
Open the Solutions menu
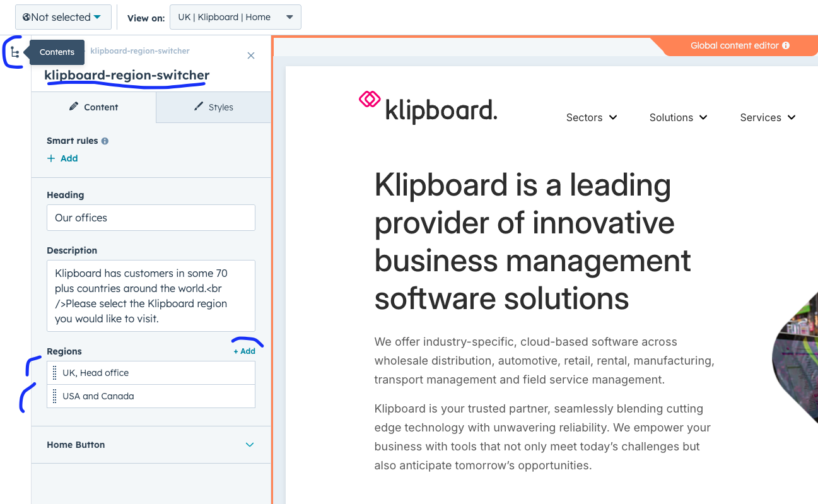tap(679, 117)
